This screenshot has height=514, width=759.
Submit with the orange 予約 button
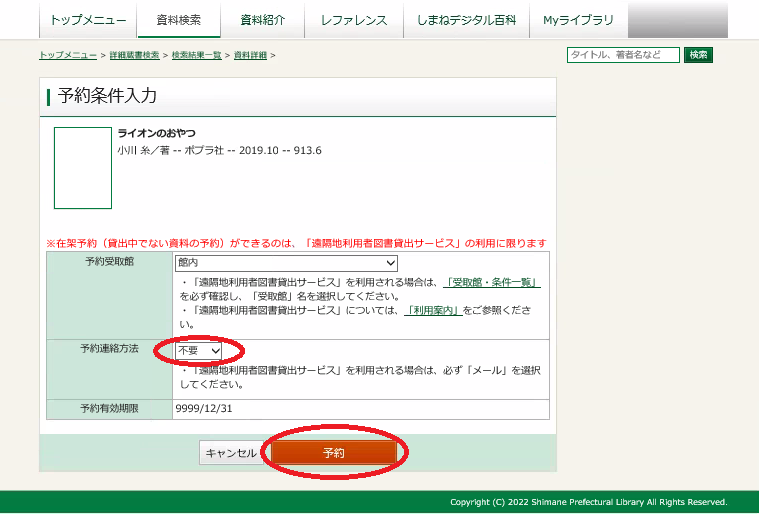tap(334, 453)
